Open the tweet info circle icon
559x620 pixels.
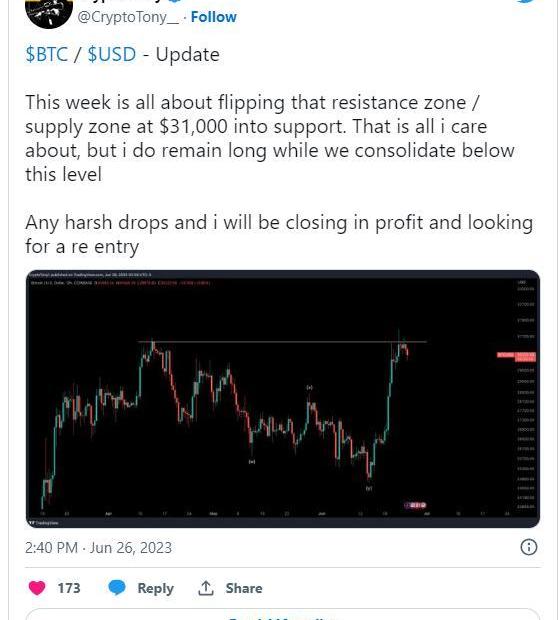coord(529,547)
